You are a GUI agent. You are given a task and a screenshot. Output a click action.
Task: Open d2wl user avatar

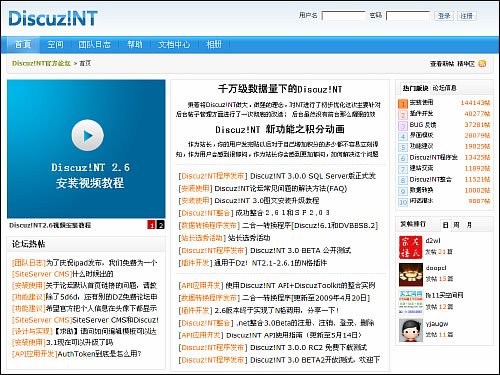(410, 247)
